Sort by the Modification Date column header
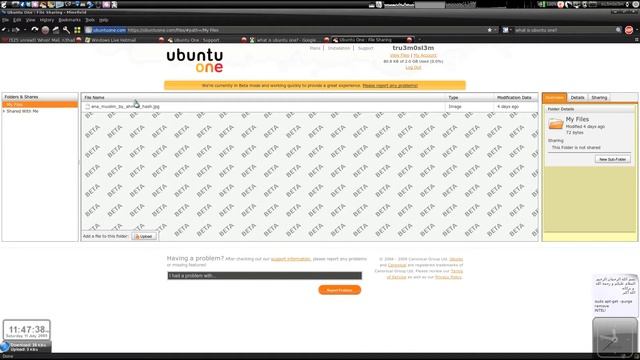Viewport: 640px width, 360px height. [x=516, y=98]
